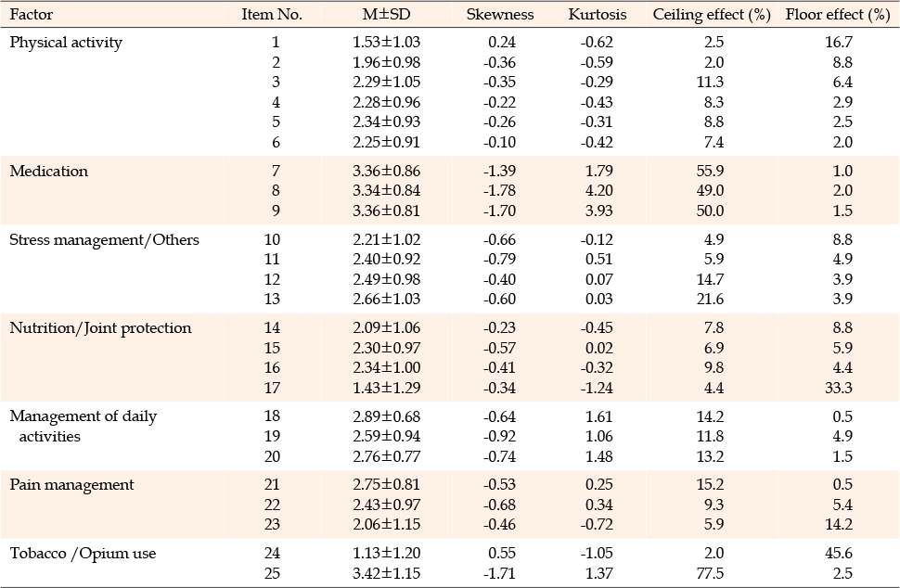Click the Kurtosis column header
The height and width of the screenshot is (588, 900).
598,14
